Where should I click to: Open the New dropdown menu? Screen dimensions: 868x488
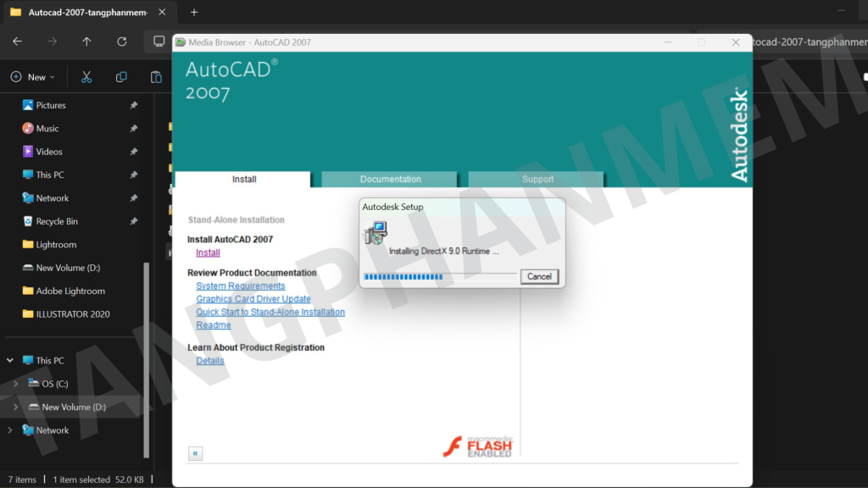[x=33, y=77]
